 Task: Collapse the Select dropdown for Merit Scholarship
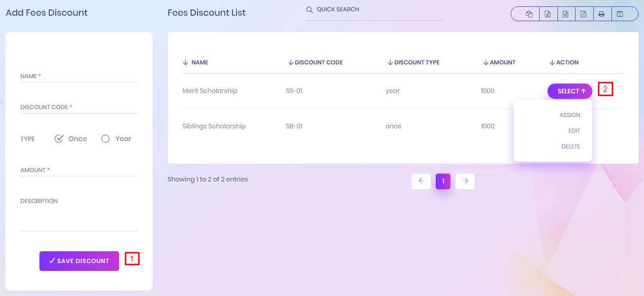click(570, 91)
